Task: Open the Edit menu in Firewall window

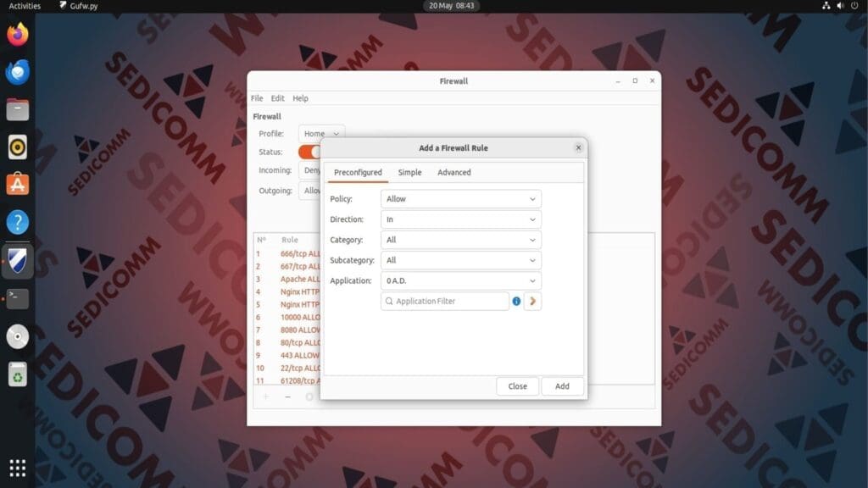Action: coord(277,98)
